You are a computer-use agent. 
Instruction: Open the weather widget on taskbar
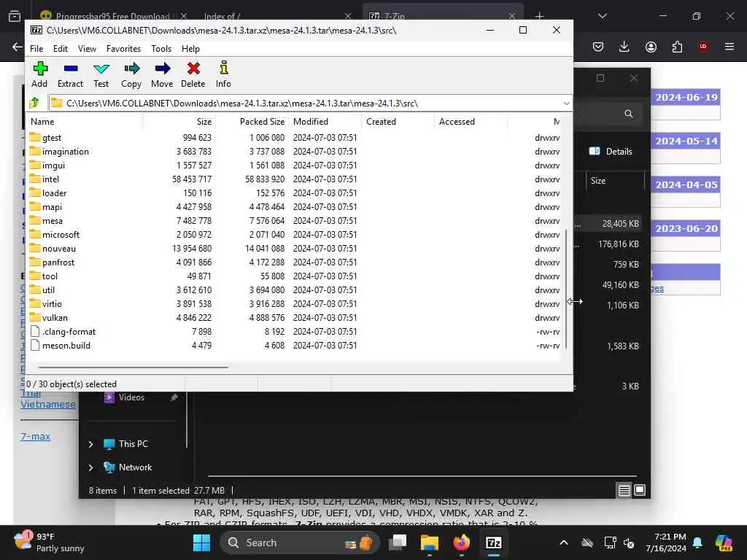coord(50,542)
